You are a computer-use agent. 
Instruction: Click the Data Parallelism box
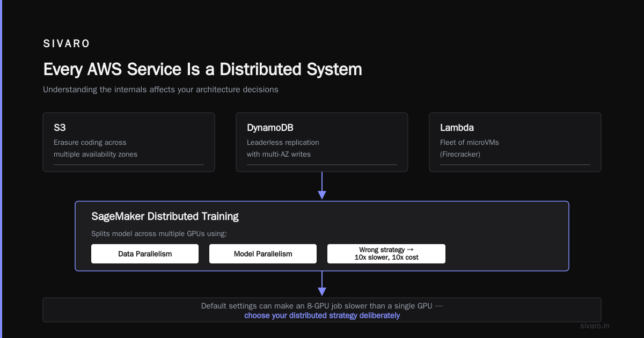tap(145, 254)
